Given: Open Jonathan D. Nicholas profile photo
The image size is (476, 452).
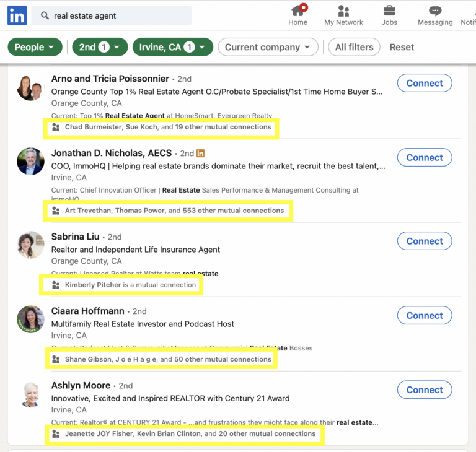Looking at the screenshot, I should click(30, 162).
